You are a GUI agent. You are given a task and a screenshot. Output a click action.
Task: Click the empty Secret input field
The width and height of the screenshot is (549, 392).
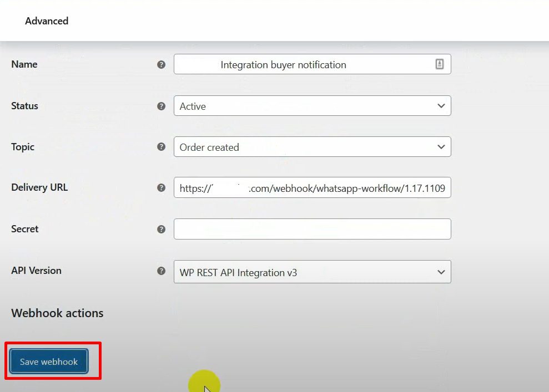(x=312, y=229)
